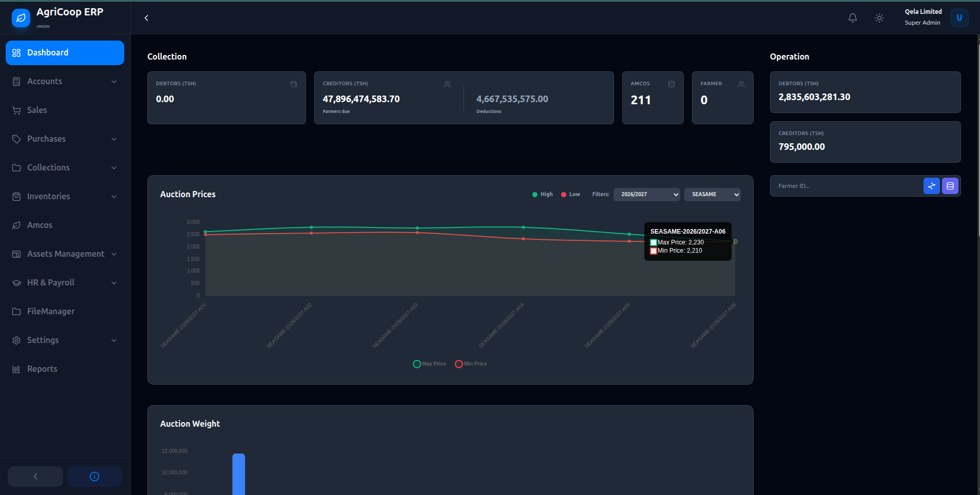Click the info icon button in sidebar footer
Viewport: 980px width, 495px height.
tap(94, 477)
